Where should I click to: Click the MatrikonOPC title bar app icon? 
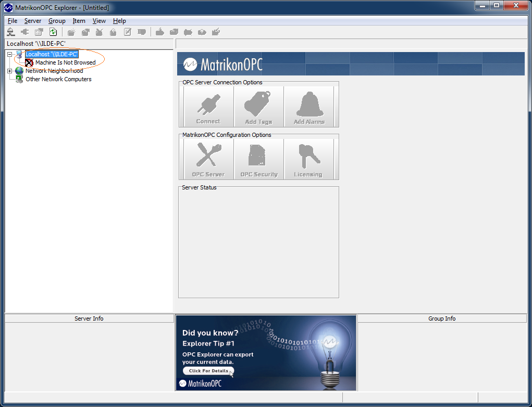tap(8, 7)
